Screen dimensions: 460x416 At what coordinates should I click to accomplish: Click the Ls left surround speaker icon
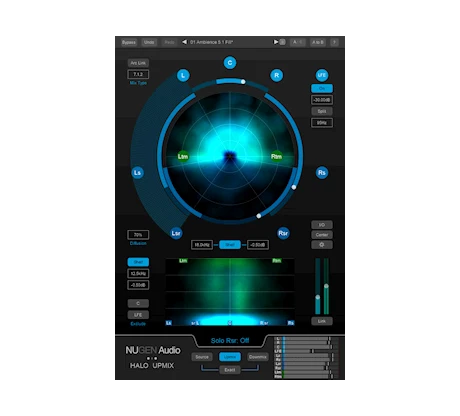(x=137, y=173)
